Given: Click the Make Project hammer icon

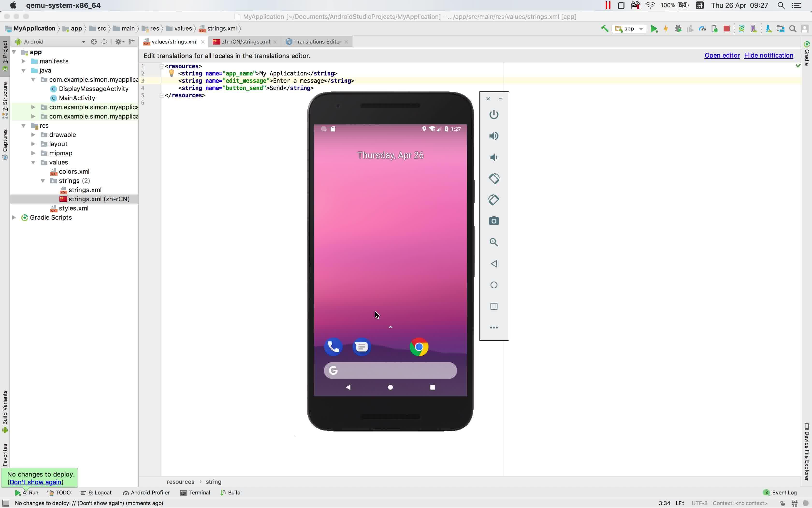Looking at the screenshot, I should point(605,29).
